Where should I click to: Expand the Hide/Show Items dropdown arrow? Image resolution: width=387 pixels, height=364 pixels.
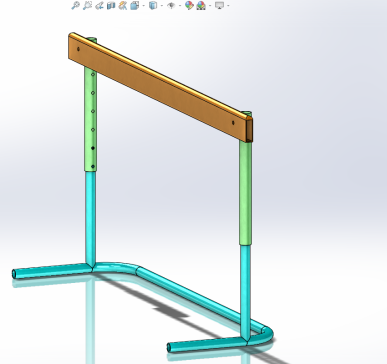(x=180, y=6)
